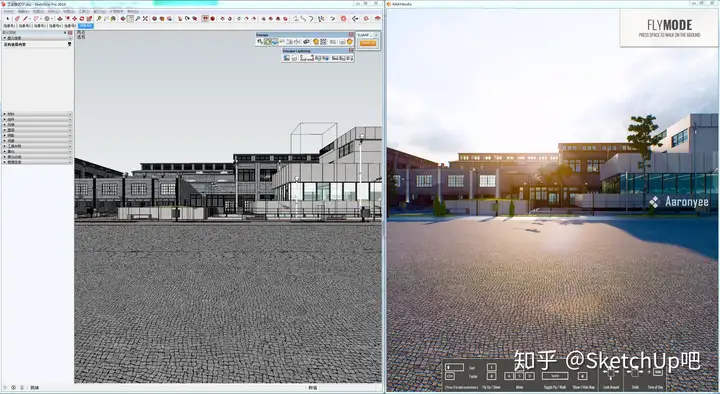Open the 扩展程序 (Extensions) menu
This screenshot has height=394, width=720.
click(116, 11)
